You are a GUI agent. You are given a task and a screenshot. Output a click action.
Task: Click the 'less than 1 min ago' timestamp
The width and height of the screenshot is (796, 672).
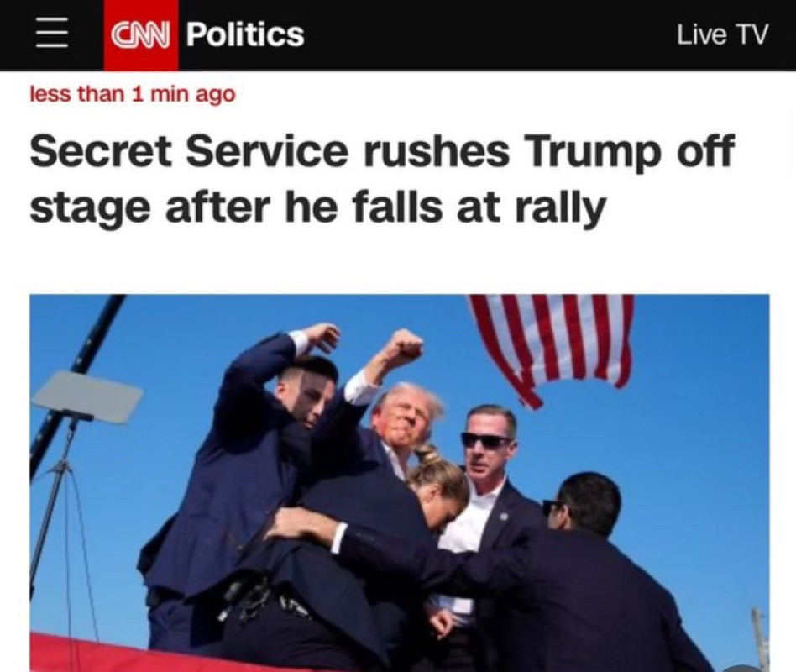tap(133, 94)
